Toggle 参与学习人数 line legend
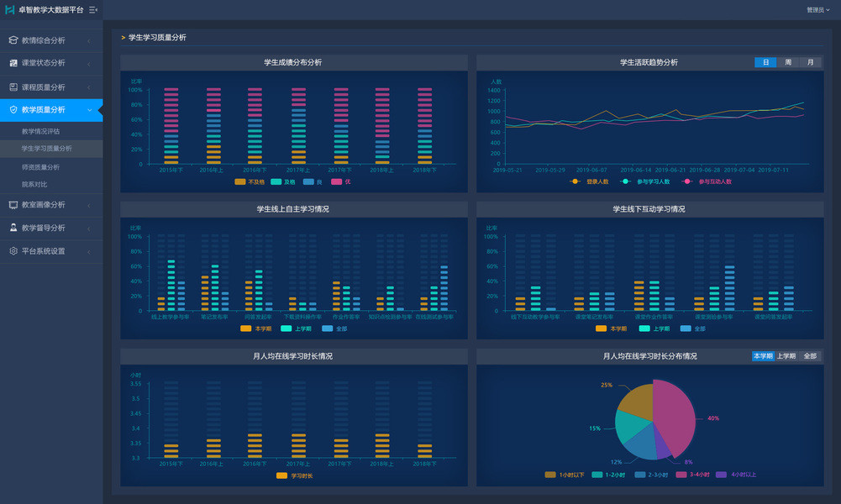841x504 pixels. (644, 181)
